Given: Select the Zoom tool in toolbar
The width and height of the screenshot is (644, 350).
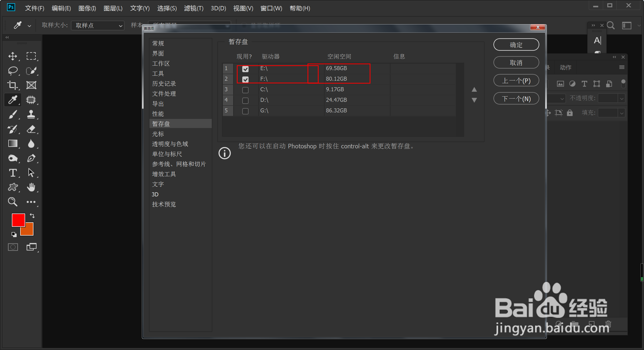Looking at the screenshot, I should coord(13,202).
